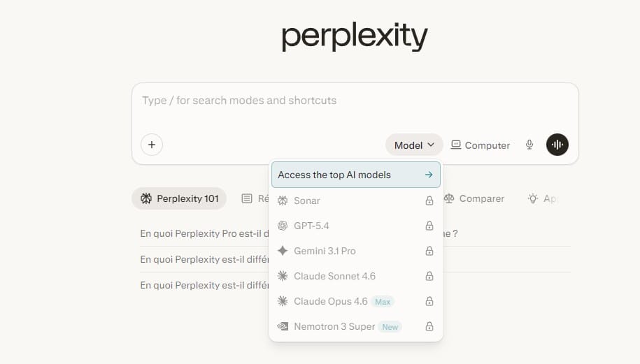This screenshot has width=640, height=364.
Task: Choose Sonar from the model list
Action: (x=307, y=201)
